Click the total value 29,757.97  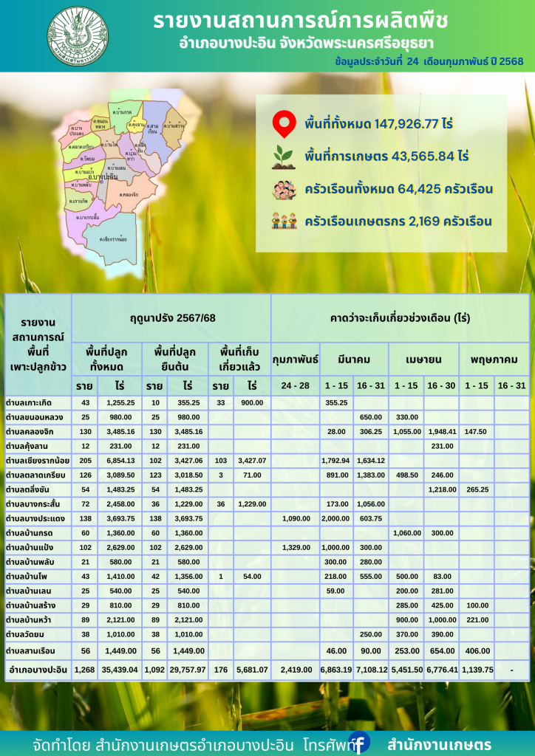click(188, 670)
